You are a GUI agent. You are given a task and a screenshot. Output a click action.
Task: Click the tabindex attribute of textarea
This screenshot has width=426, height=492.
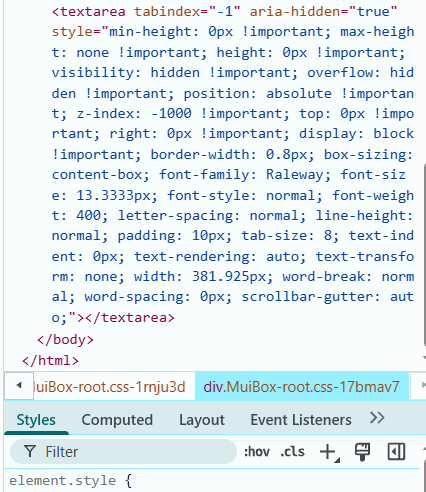coord(187,12)
